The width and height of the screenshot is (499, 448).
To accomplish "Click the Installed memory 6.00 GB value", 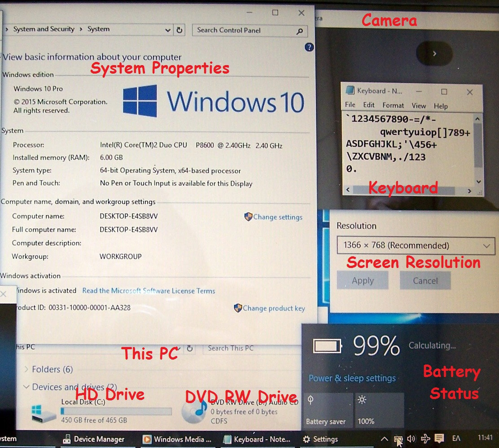I will (111, 157).
